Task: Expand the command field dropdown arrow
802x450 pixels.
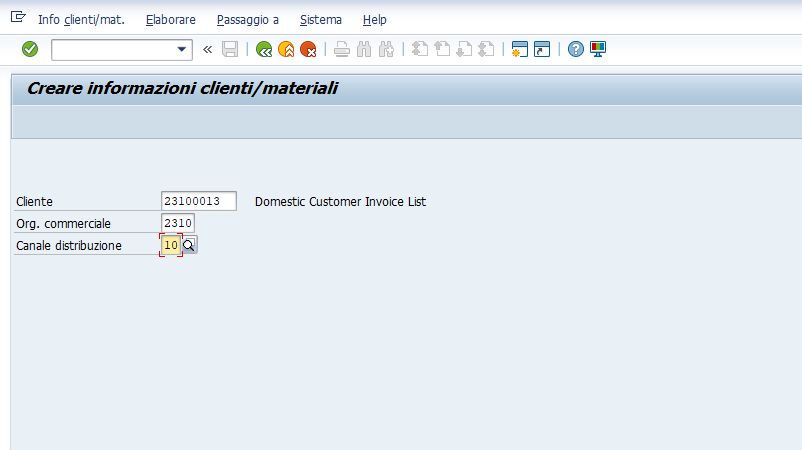Action: pyautogui.click(x=182, y=50)
